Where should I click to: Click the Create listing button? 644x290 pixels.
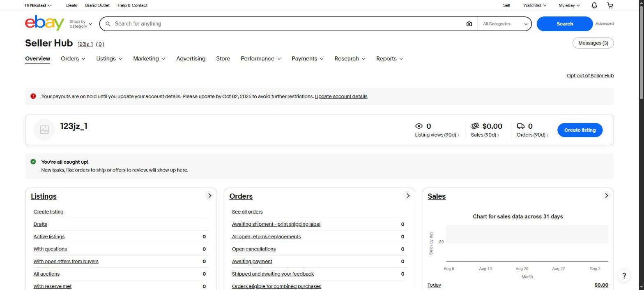tap(580, 130)
